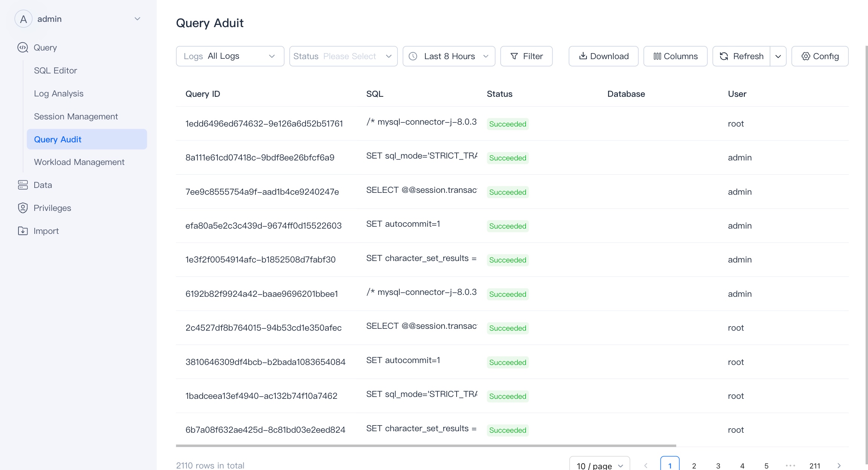Open the Config settings button
The width and height of the screenshot is (868, 470).
click(x=820, y=56)
